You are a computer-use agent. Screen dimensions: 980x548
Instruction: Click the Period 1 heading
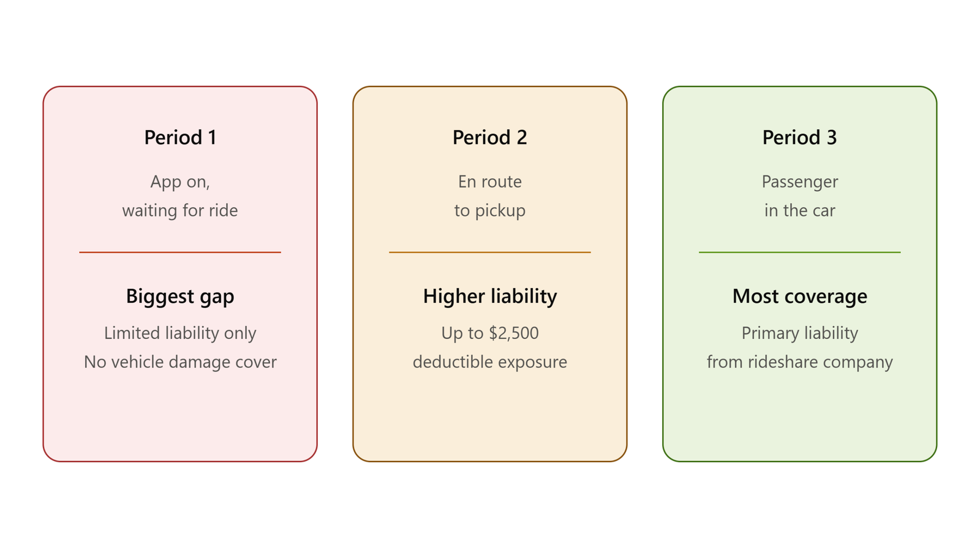(180, 137)
